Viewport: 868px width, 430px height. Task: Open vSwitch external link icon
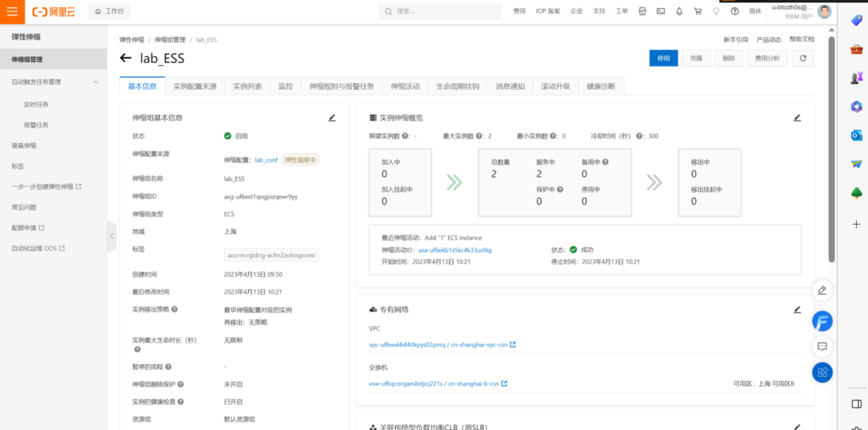coord(505,383)
